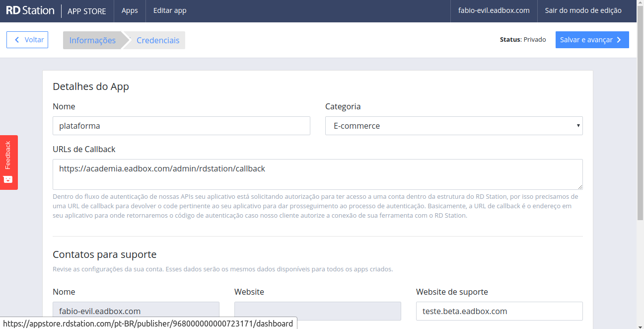Click the Website de suporte input
The image size is (644, 329).
click(499, 311)
